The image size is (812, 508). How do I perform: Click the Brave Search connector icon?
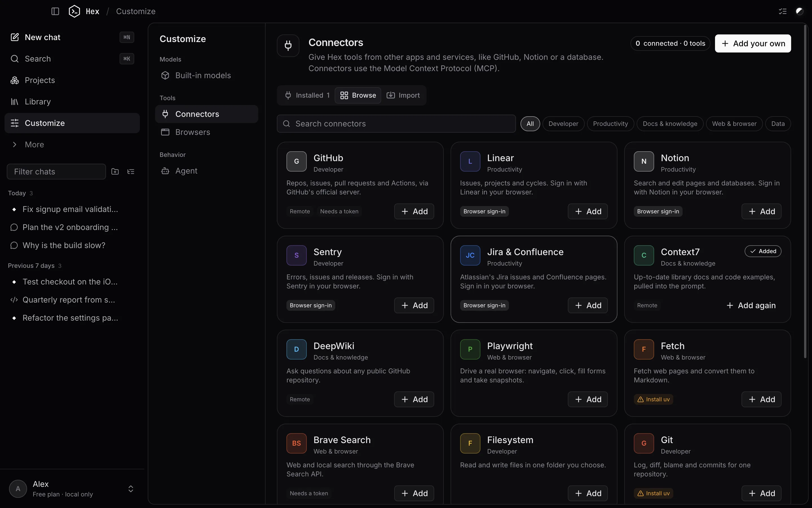[296, 443]
